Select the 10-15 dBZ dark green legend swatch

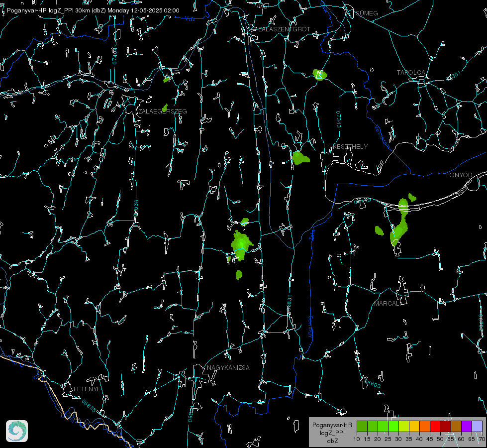coord(362,426)
